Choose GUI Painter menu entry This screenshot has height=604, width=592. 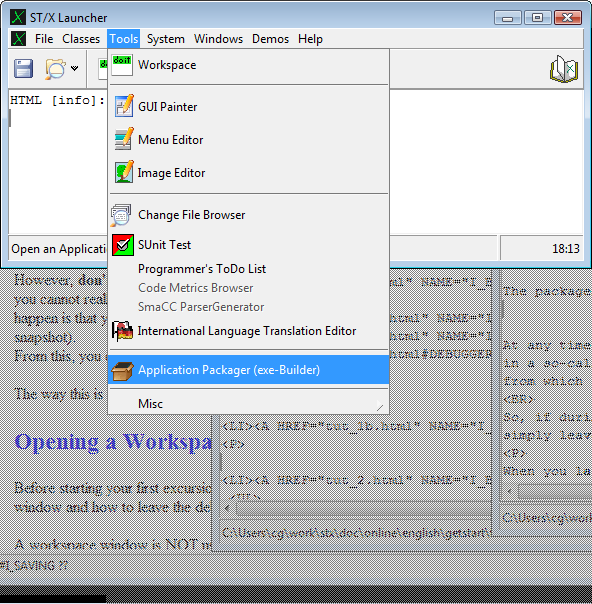(248, 106)
